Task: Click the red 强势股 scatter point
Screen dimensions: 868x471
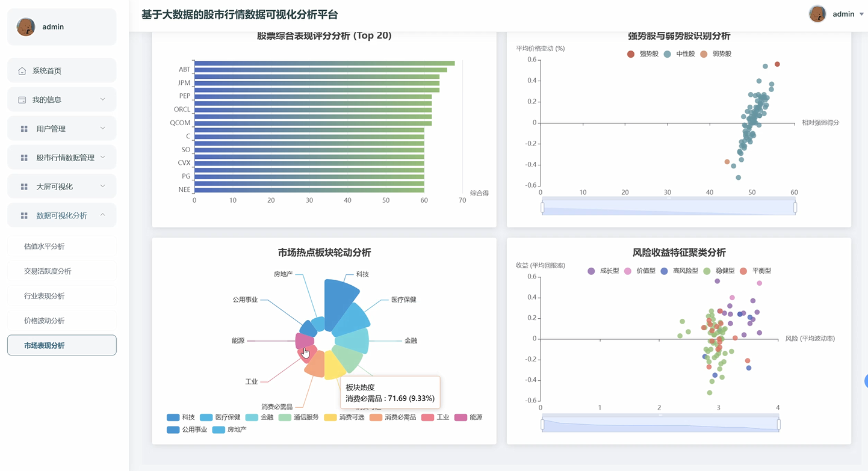Action: 777,64
